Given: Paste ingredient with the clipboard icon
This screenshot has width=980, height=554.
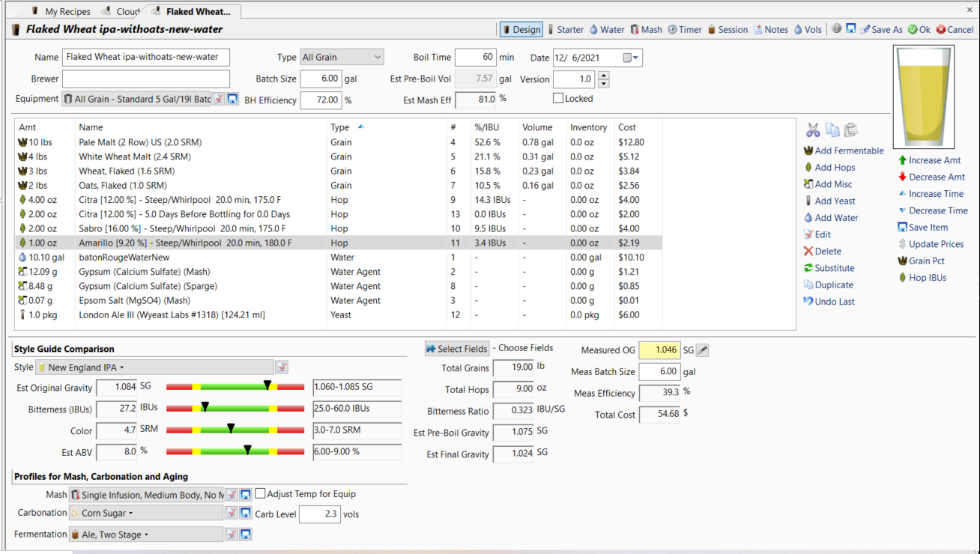Looking at the screenshot, I should [x=851, y=130].
